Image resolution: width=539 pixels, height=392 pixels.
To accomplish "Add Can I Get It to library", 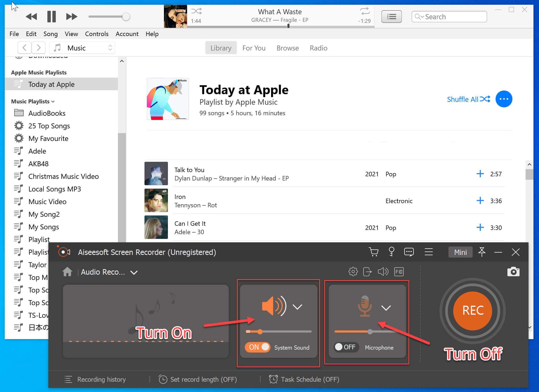I will coord(480,227).
